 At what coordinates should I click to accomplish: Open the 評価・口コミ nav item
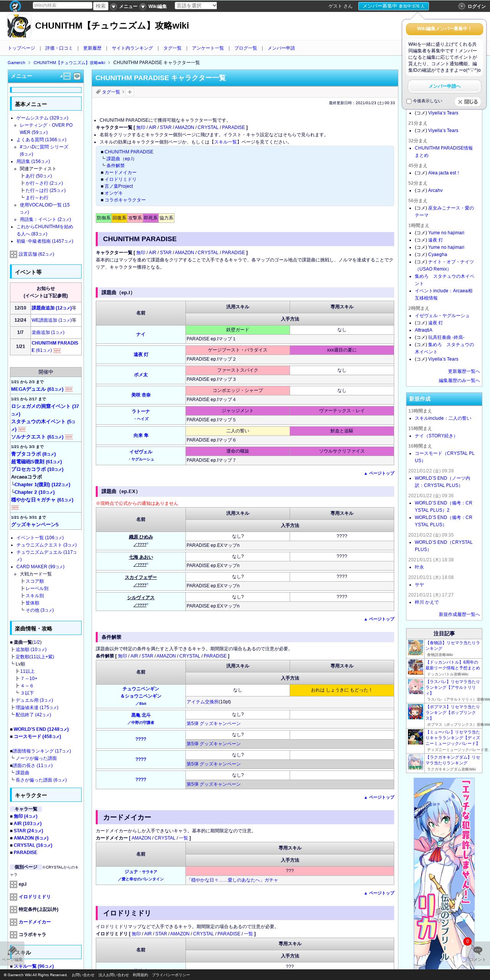(59, 48)
